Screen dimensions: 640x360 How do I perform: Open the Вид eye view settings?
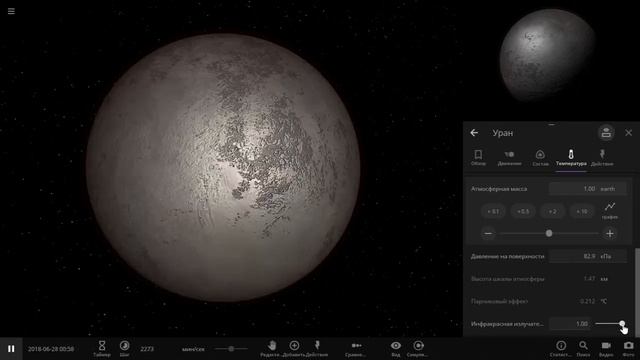tap(396, 349)
